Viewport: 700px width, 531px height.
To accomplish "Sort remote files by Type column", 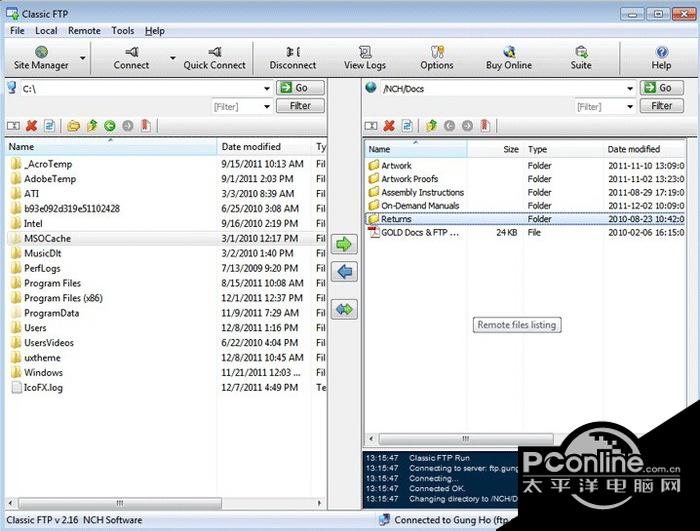I will [563, 149].
